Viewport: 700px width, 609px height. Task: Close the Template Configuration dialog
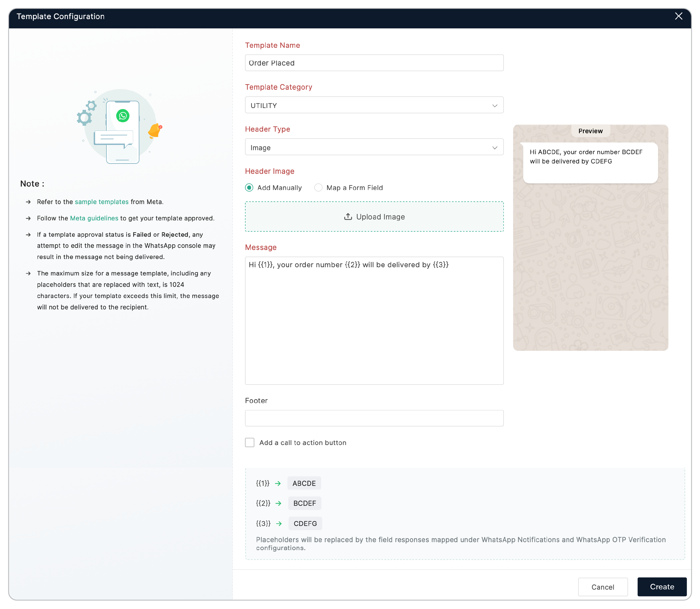click(678, 16)
